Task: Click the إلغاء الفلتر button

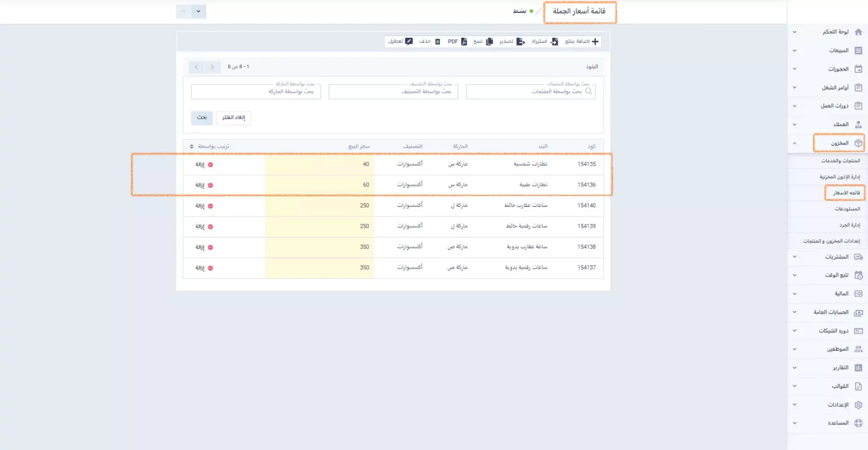Action: click(x=233, y=118)
